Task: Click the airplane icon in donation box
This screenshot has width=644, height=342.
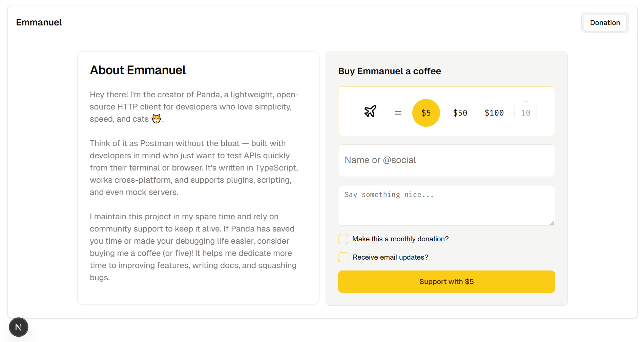Action: [370, 111]
